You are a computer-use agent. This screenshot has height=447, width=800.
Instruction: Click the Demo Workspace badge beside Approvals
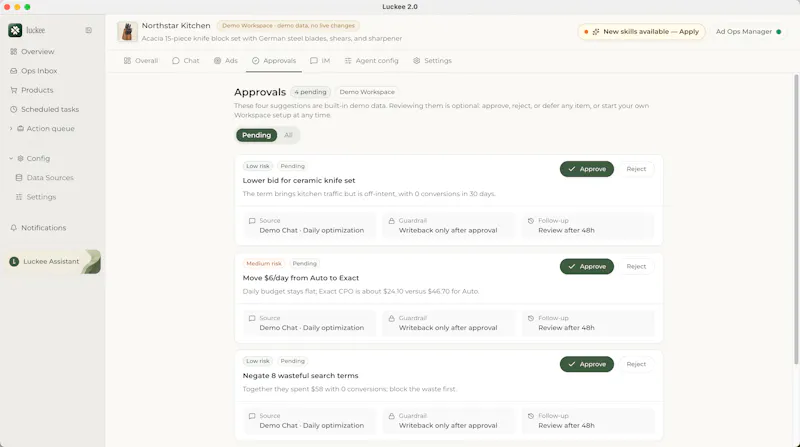tap(367, 92)
